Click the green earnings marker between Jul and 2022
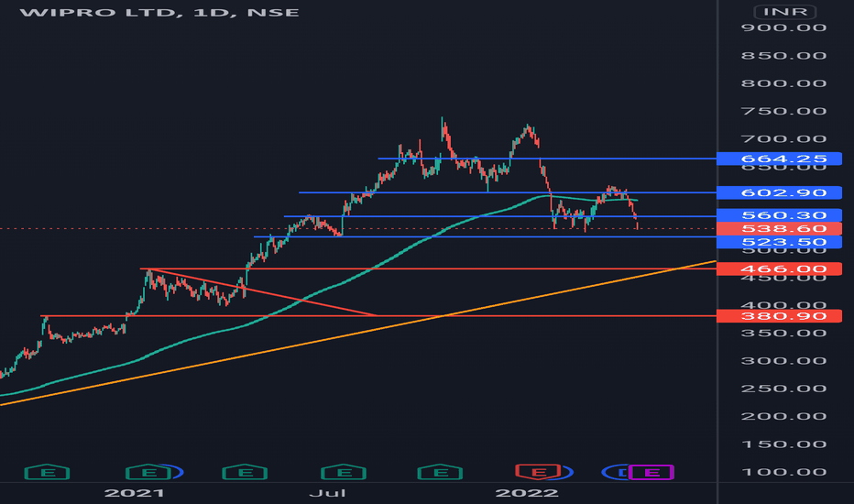The image size is (854, 504). click(x=440, y=472)
